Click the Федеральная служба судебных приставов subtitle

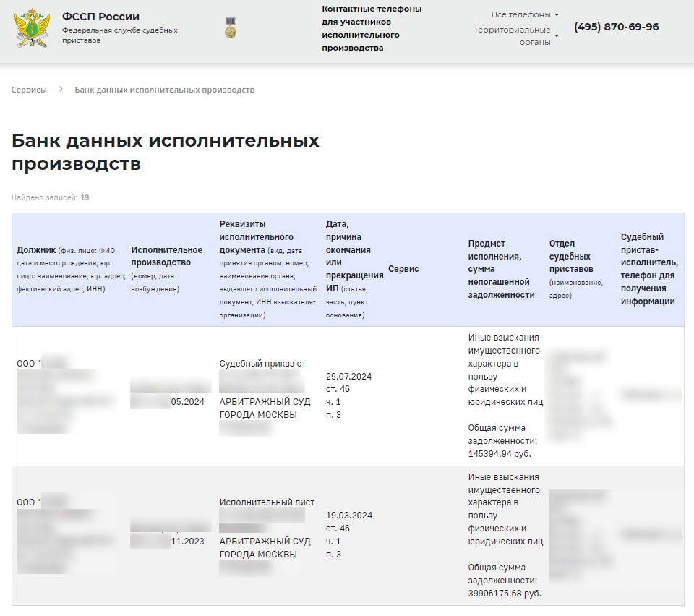(120, 35)
